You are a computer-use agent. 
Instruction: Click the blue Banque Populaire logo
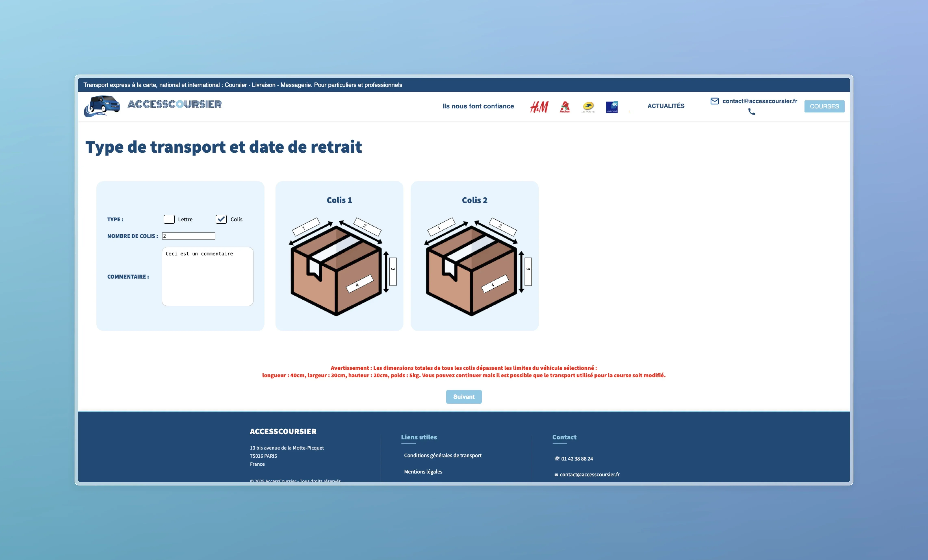[612, 107]
